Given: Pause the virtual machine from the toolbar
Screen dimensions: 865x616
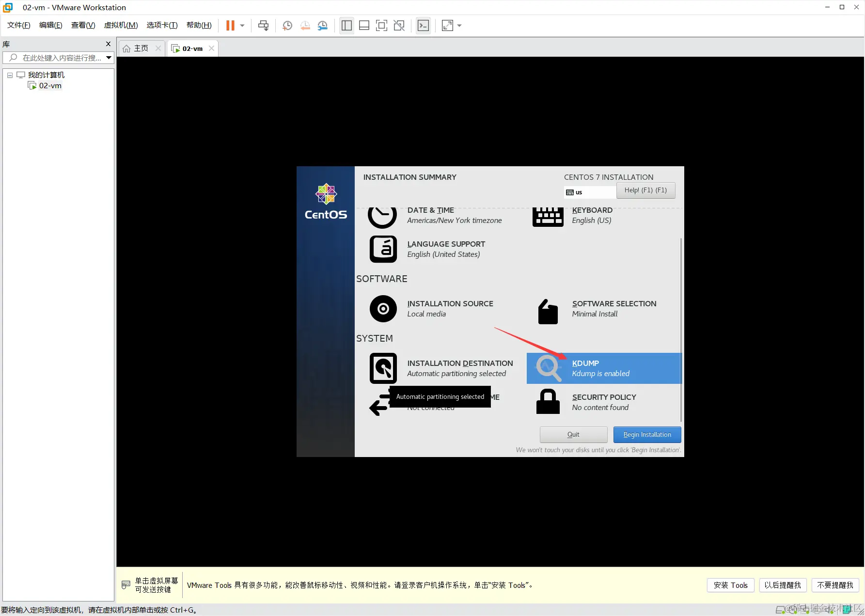Looking at the screenshot, I should click(x=230, y=26).
